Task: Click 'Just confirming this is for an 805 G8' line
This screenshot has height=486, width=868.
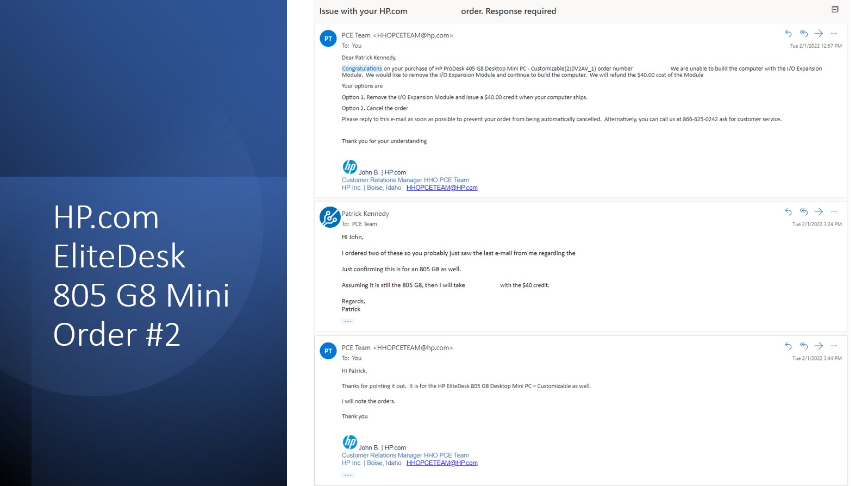Action: click(401, 269)
